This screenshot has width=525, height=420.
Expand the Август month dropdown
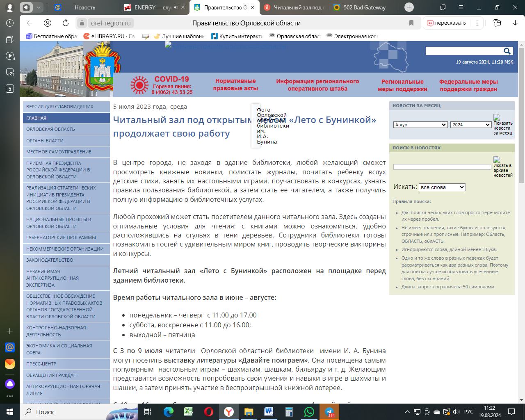(x=420, y=125)
